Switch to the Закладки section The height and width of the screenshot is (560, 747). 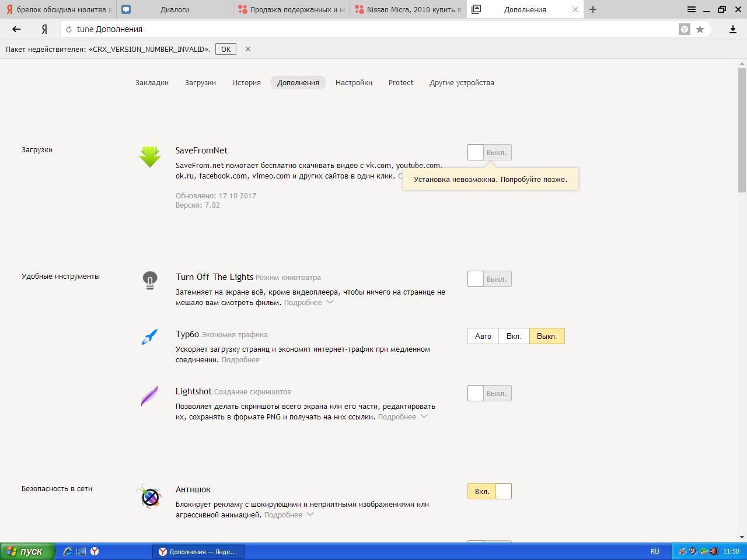coord(152,82)
